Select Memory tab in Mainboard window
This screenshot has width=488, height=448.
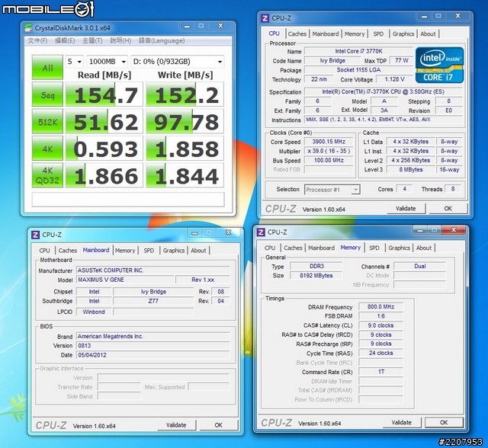pos(125,250)
